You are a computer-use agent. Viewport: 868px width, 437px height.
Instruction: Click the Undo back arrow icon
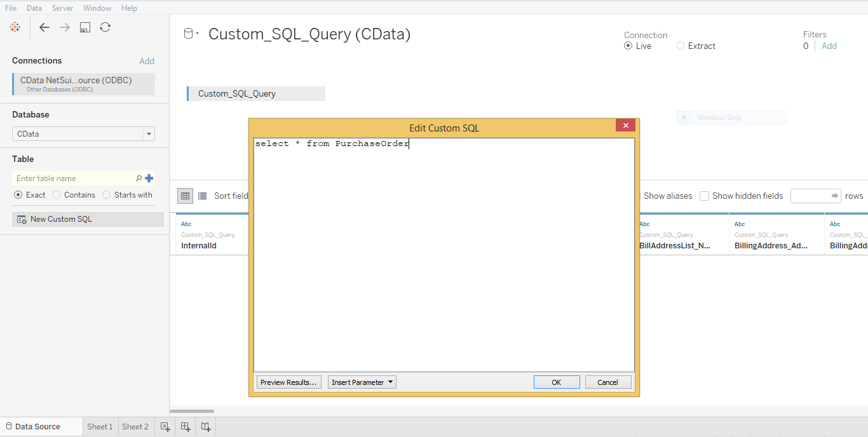tap(43, 27)
